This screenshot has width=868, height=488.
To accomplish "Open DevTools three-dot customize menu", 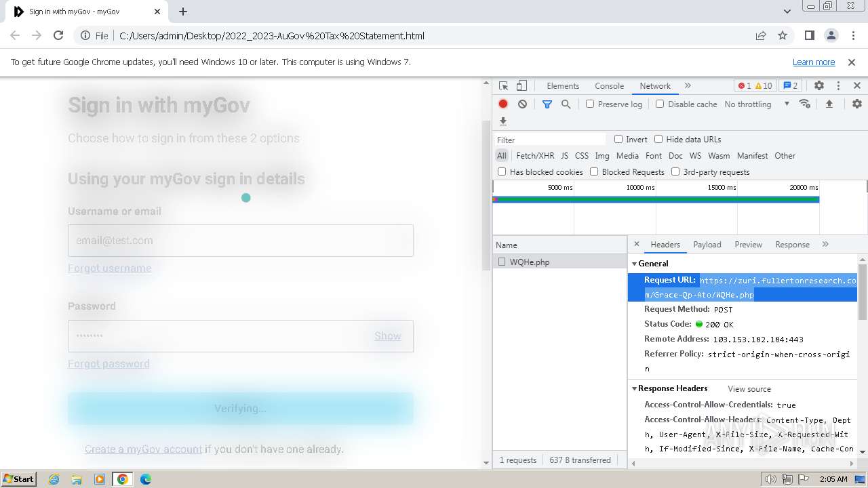I will click(838, 86).
